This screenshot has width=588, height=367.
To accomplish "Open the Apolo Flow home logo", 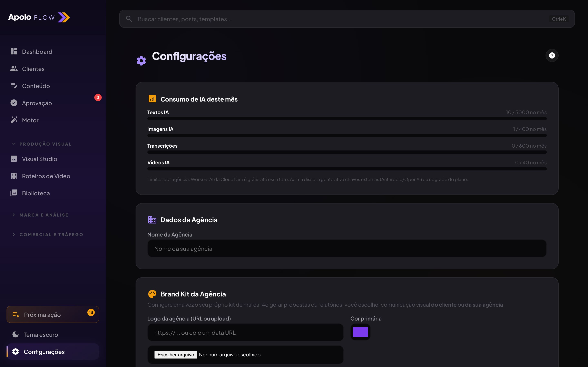I will 39,17.
